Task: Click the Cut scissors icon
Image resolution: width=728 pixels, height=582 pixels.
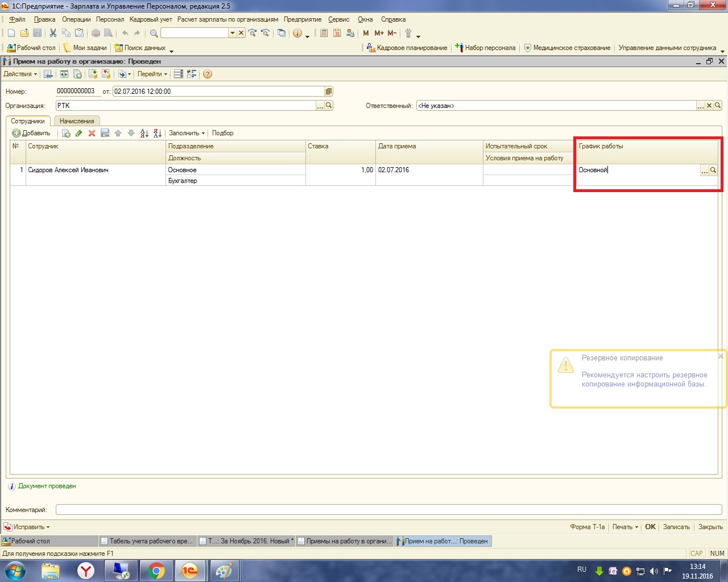Action: [x=53, y=33]
